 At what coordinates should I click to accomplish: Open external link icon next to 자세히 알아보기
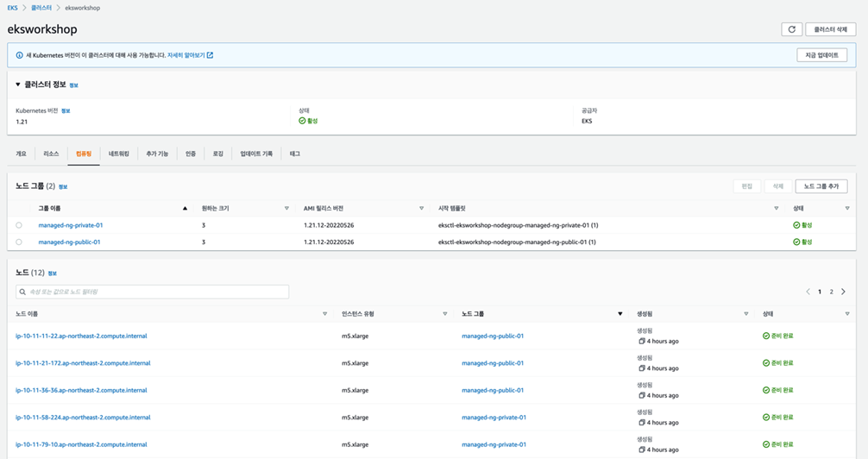coord(211,55)
